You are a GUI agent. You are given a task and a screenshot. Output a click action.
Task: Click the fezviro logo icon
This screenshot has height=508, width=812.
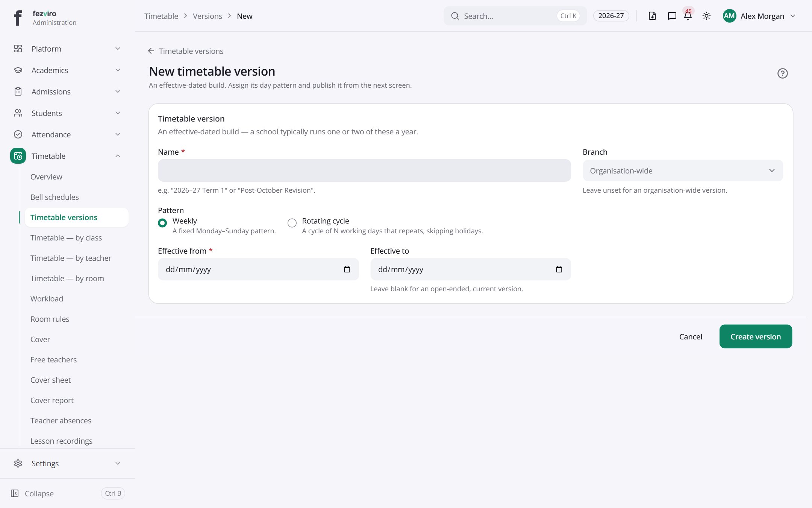tap(18, 18)
